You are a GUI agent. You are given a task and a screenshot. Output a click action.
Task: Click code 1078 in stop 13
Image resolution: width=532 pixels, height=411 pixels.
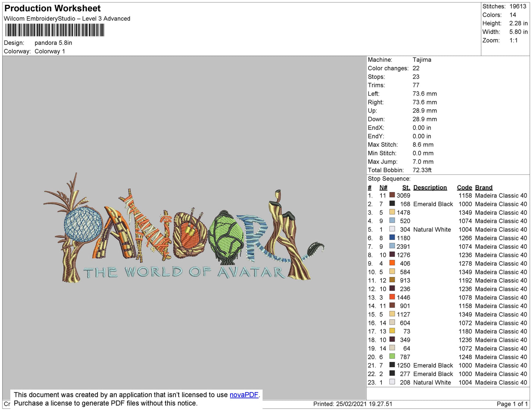click(x=465, y=297)
